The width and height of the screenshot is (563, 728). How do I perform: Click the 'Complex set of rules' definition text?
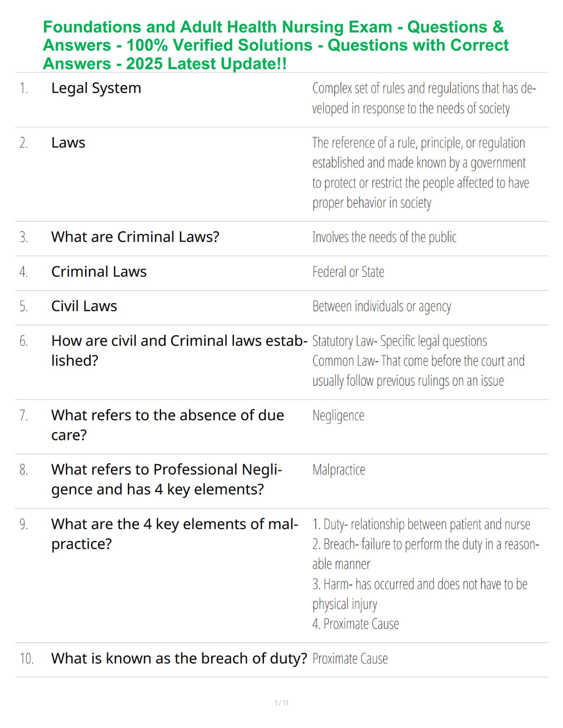click(x=424, y=98)
